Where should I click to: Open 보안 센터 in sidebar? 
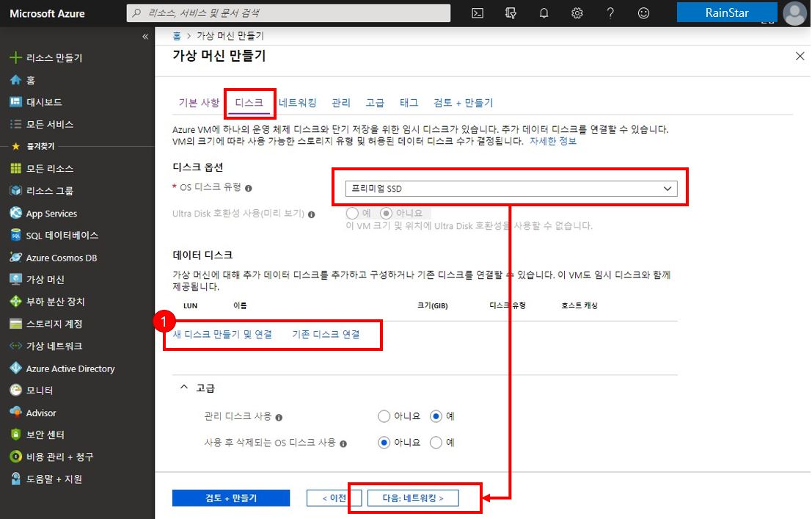37,435
